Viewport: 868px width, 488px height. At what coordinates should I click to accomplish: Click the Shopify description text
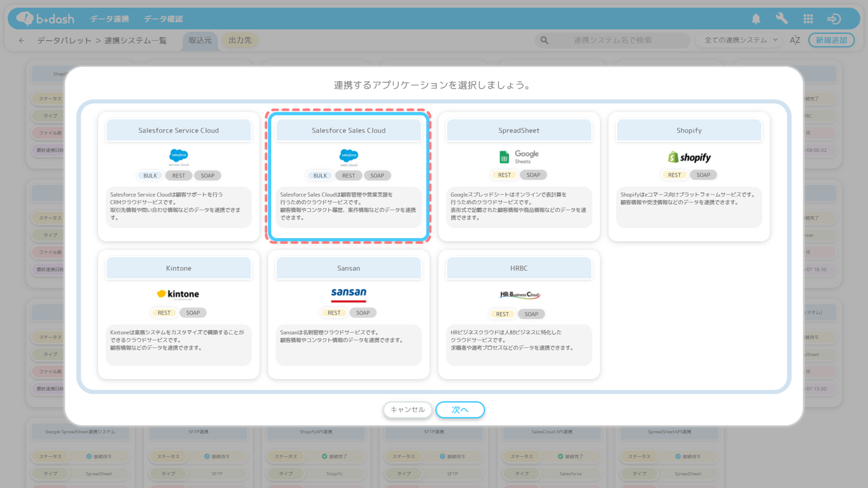tap(688, 199)
